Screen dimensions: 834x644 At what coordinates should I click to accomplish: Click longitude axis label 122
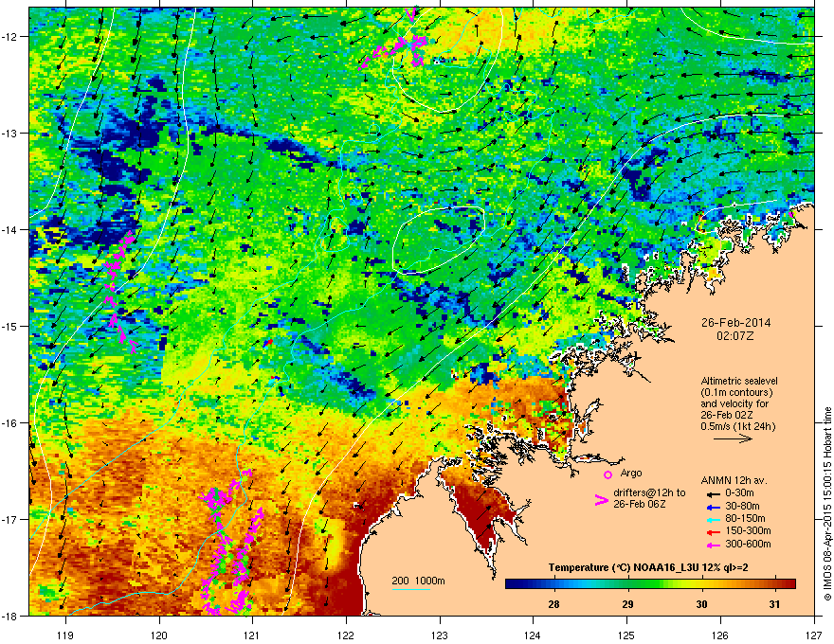346,635
